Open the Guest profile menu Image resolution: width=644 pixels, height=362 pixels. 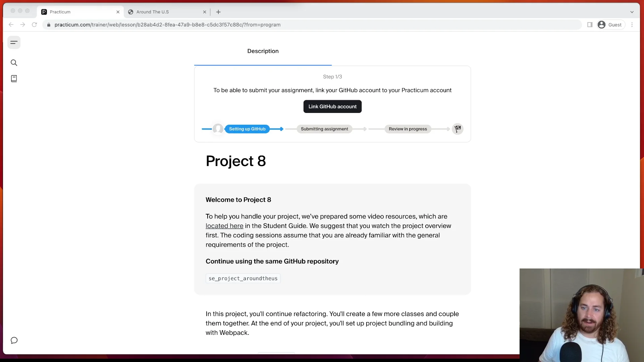click(610, 24)
